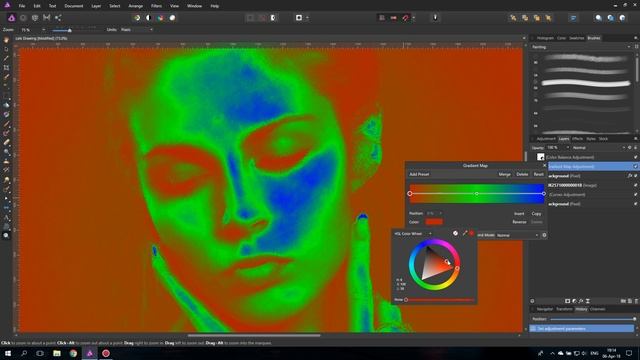Click the Insert stop button
Viewport: 640px width, 360px height.
[x=519, y=213]
